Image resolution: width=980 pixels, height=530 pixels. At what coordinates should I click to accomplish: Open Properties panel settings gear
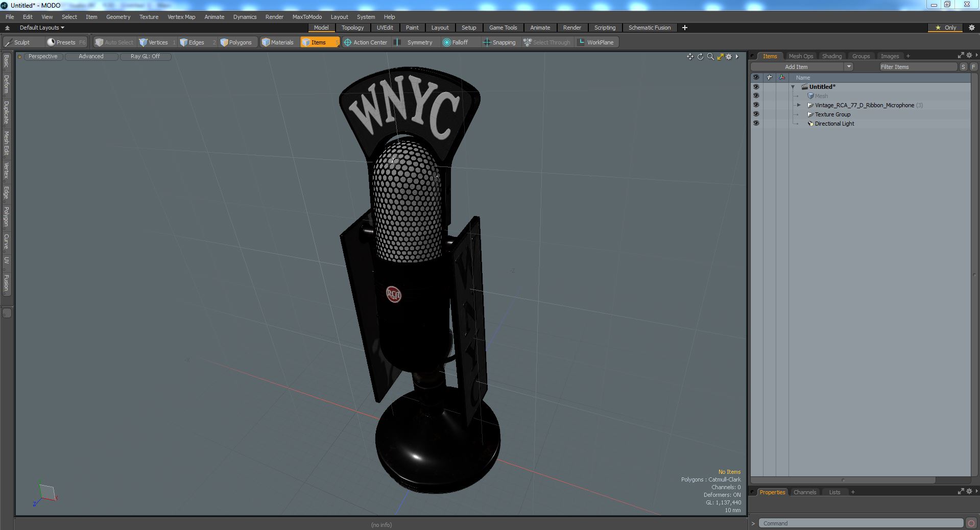pyautogui.click(x=969, y=491)
